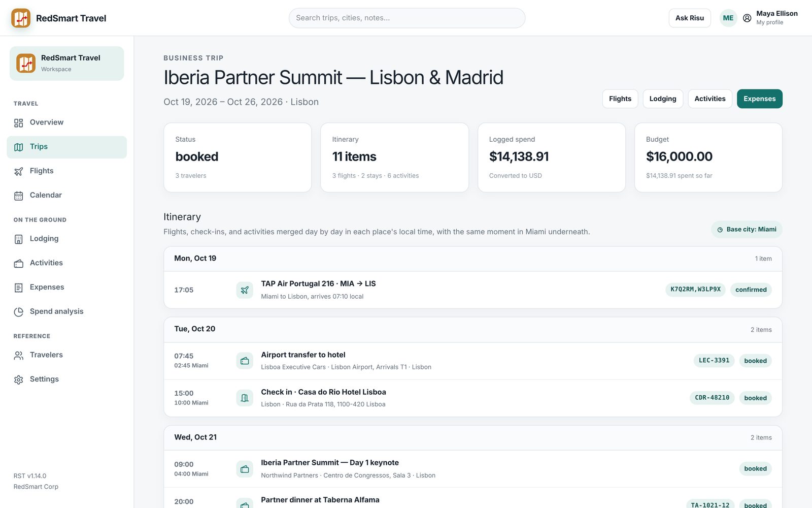Click the ME avatar badge

pos(728,18)
